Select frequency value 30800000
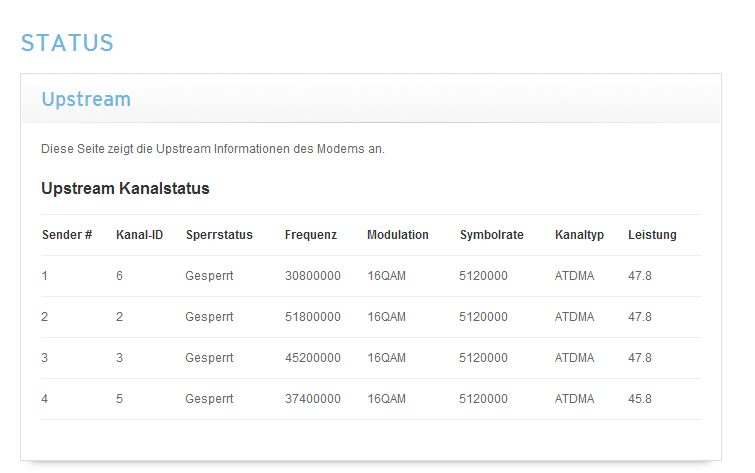The width and height of the screenshot is (755, 473). pyautogui.click(x=312, y=276)
